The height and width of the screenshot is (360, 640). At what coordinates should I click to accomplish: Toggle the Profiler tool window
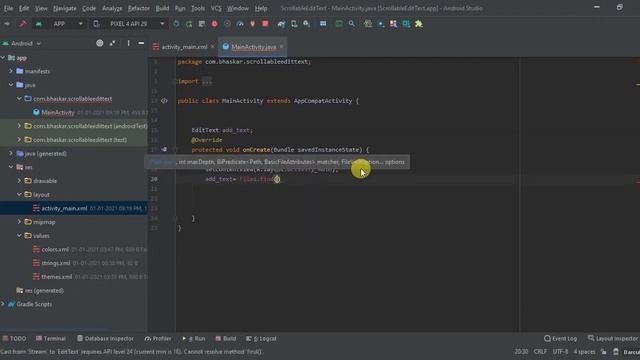click(x=158, y=339)
